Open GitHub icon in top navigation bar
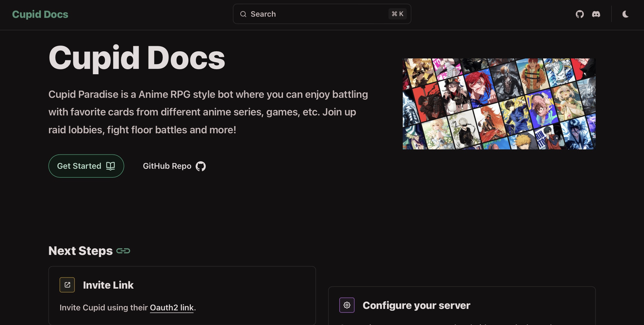This screenshot has height=325, width=644. click(580, 14)
